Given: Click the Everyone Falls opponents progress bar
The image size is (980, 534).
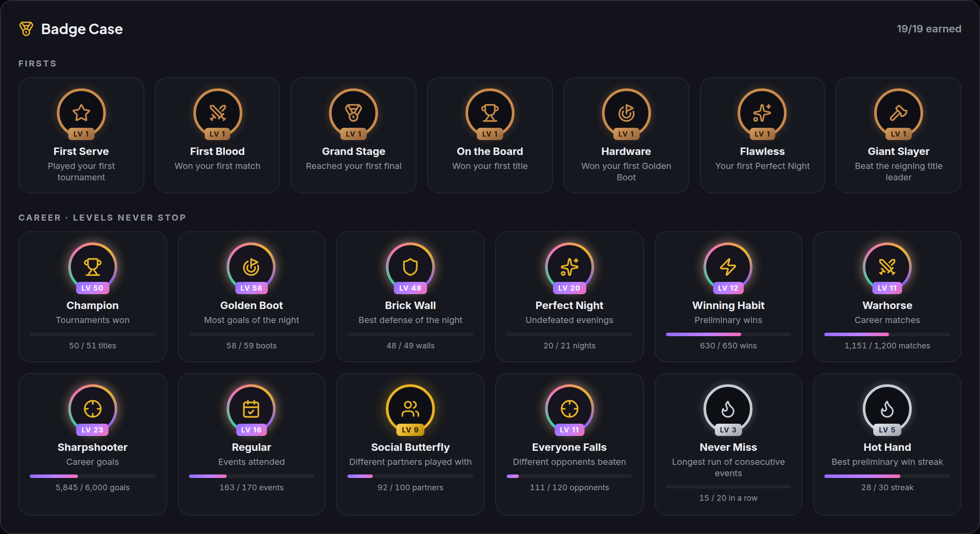Looking at the screenshot, I should point(569,476).
